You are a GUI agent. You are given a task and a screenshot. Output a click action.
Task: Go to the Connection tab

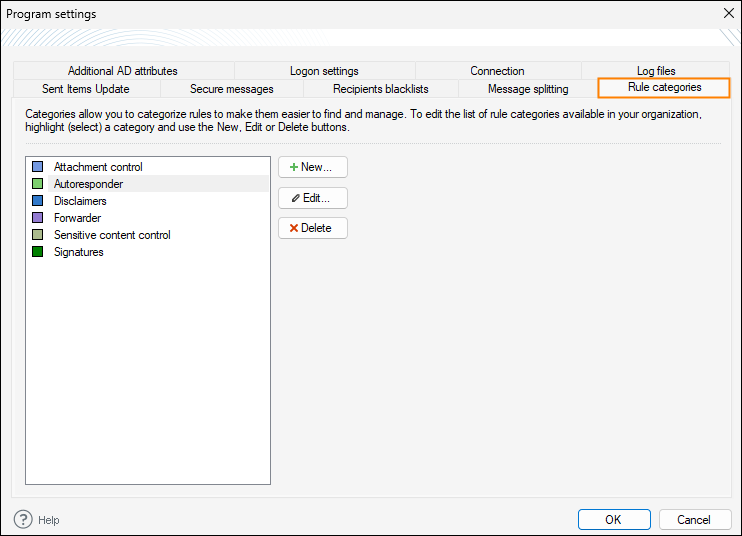tap(497, 71)
